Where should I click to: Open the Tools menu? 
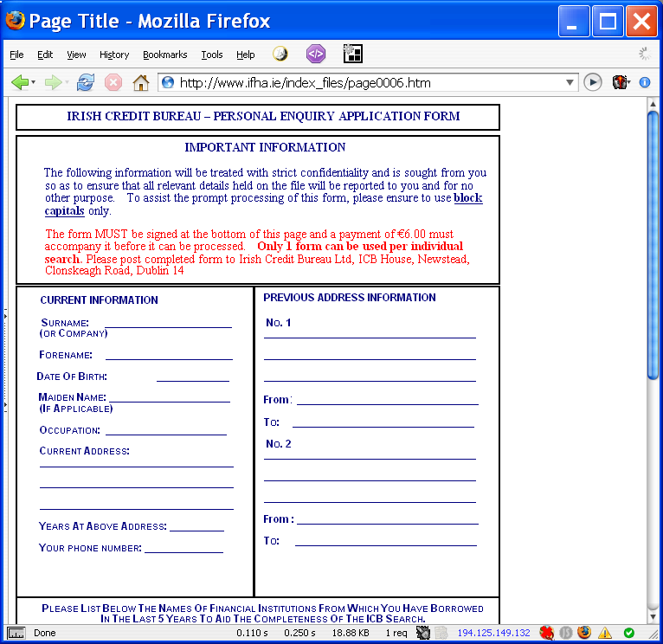coord(212,55)
